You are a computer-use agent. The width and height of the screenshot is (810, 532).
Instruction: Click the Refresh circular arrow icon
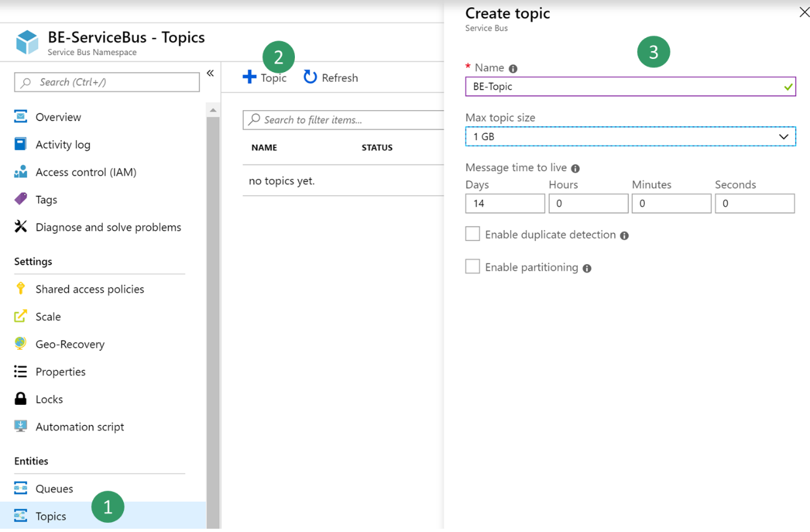[x=310, y=77]
